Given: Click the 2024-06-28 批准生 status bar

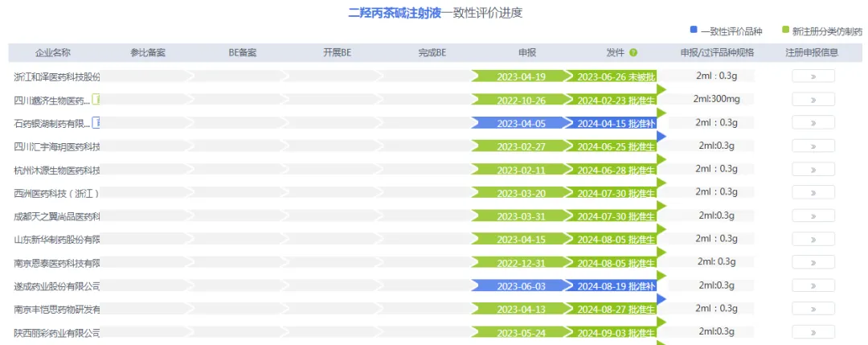Looking at the screenshot, I should [612, 170].
